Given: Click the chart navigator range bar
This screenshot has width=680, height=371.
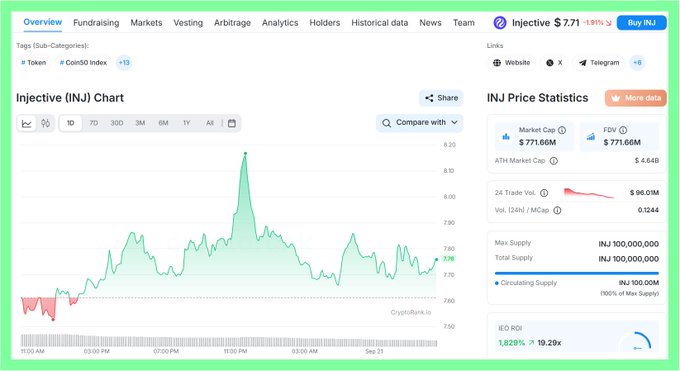Looking at the screenshot, I should coord(229,340).
